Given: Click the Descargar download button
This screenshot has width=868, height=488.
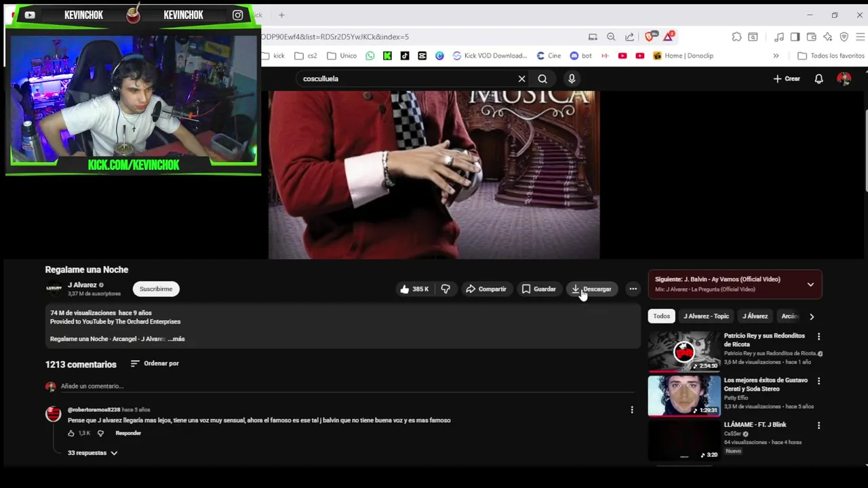Looking at the screenshot, I should (591, 289).
